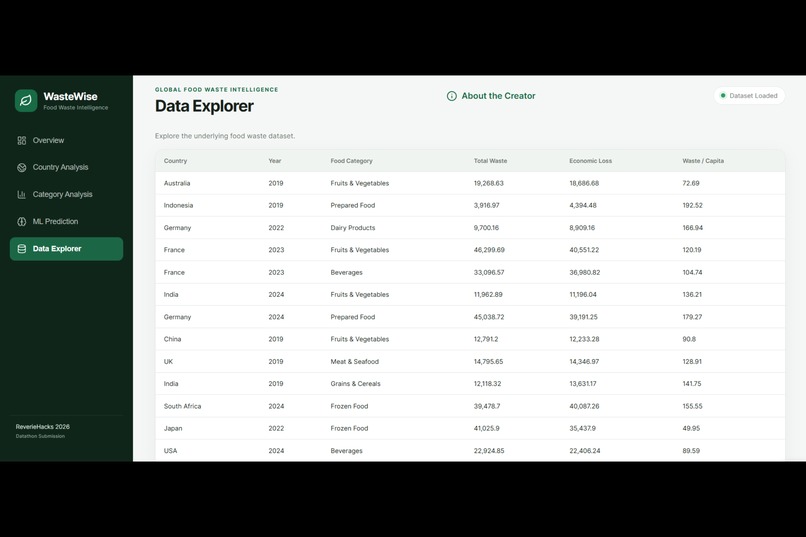Open the Overview page
The height and width of the screenshot is (537, 806).
click(66, 140)
